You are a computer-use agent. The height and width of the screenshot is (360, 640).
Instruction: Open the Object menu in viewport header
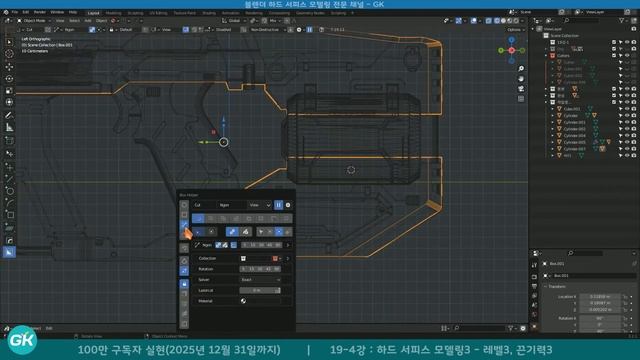tap(101, 20)
